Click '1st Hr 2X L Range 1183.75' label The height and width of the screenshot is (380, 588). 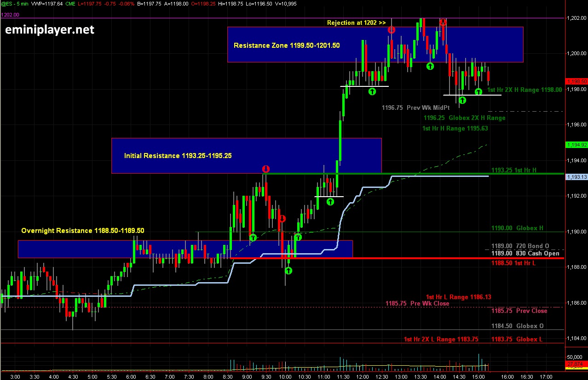coord(441,339)
